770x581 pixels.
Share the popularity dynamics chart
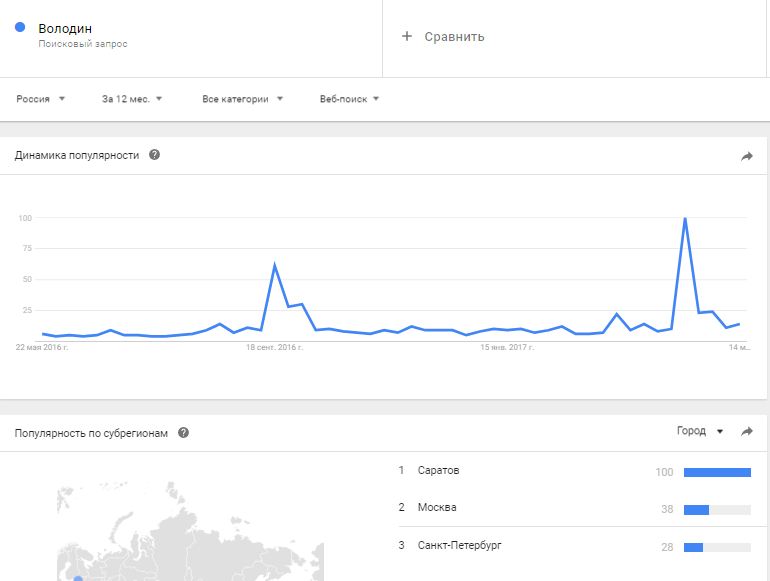click(x=746, y=156)
